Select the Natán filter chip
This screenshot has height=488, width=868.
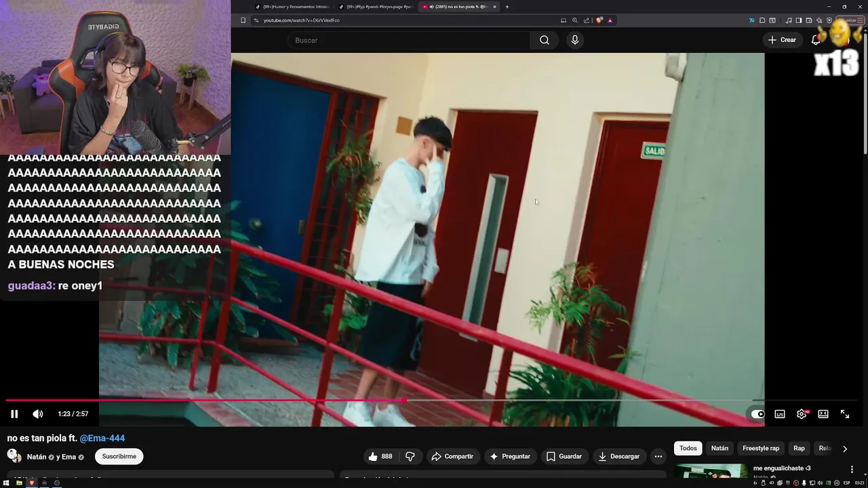719,449
